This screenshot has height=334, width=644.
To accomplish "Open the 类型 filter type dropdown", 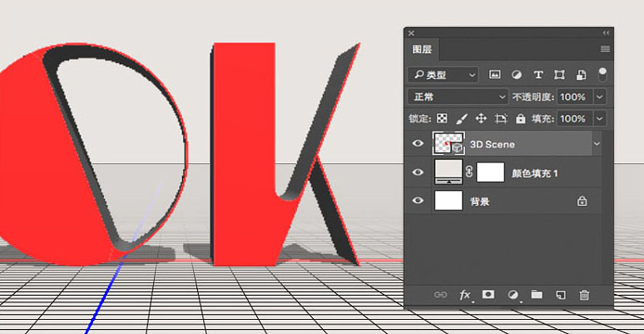I will pos(443,75).
